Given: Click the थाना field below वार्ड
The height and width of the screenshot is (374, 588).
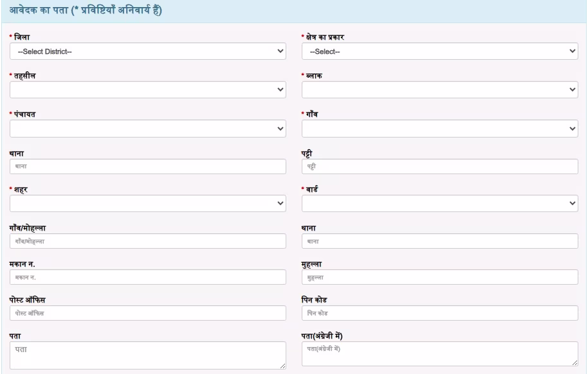Looking at the screenshot, I should 439,241.
